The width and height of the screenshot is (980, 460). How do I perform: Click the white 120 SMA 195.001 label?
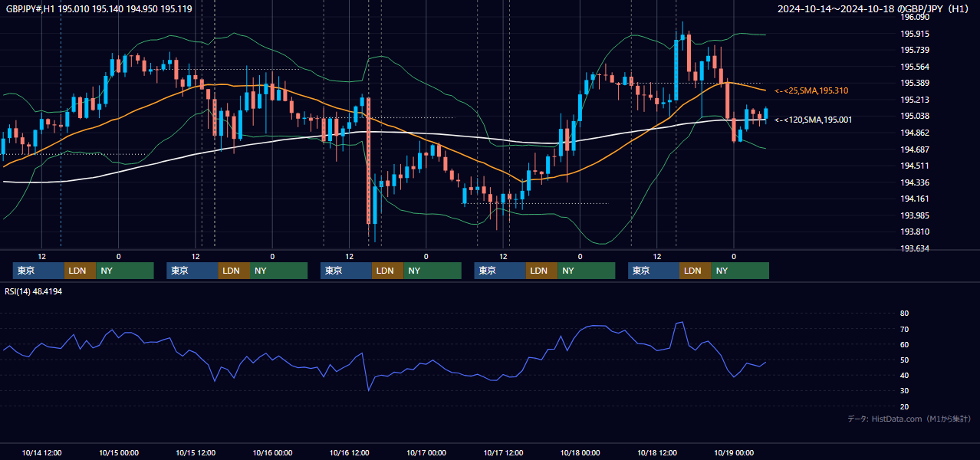coord(813,120)
